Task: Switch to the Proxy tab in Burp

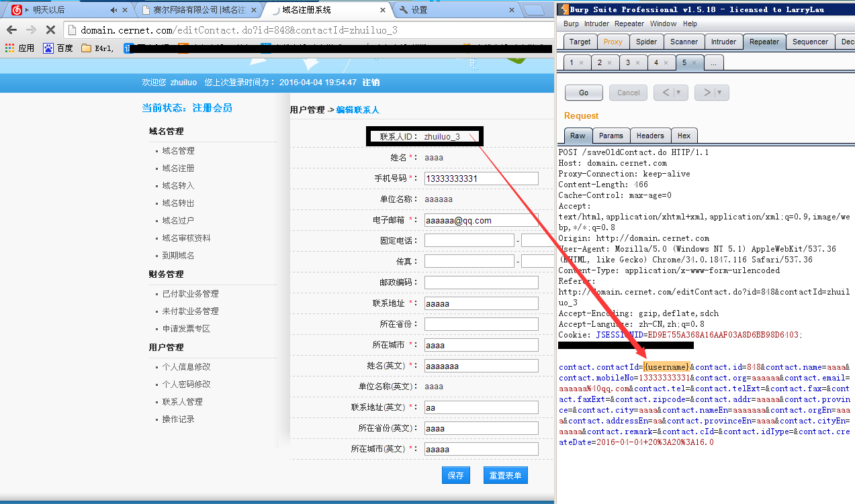Action: coord(613,42)
